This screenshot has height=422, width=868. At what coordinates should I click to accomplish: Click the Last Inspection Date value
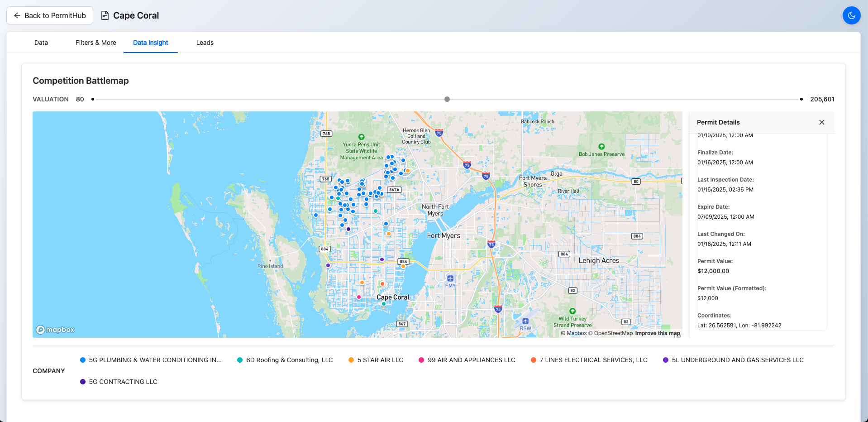(725, 190)
